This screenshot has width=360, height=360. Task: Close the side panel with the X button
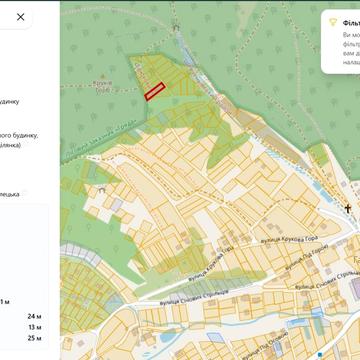click(21, 17)
